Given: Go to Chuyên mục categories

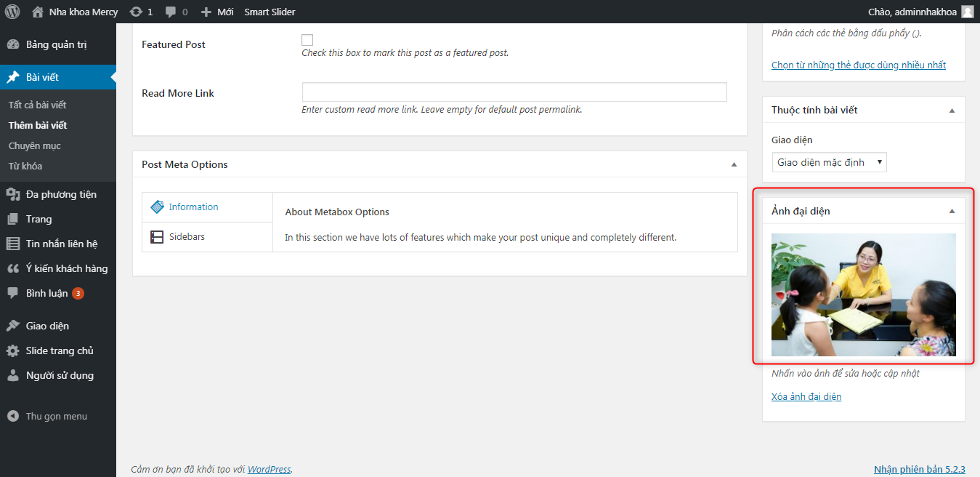Looking at the screenshot, I should 35,145.
